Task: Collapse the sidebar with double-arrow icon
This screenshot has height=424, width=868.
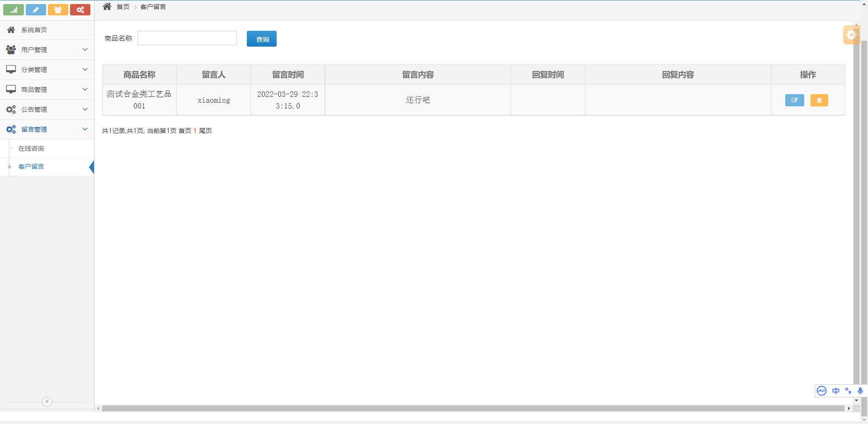Action: 47,401
